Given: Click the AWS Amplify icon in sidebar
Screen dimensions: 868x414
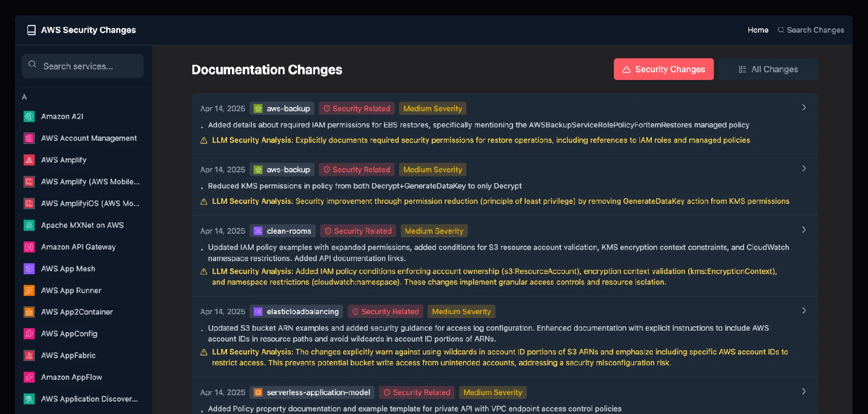Looking at the screenshot, I should tap(29, 160).
